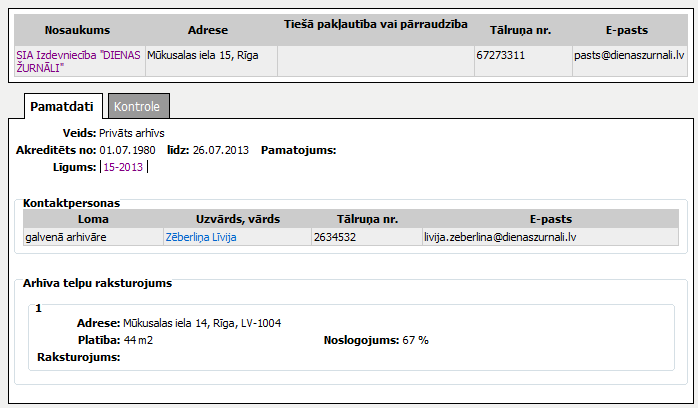Click the organization phone number 67273311
The image size is (698, 408).
tap(500, 55)
